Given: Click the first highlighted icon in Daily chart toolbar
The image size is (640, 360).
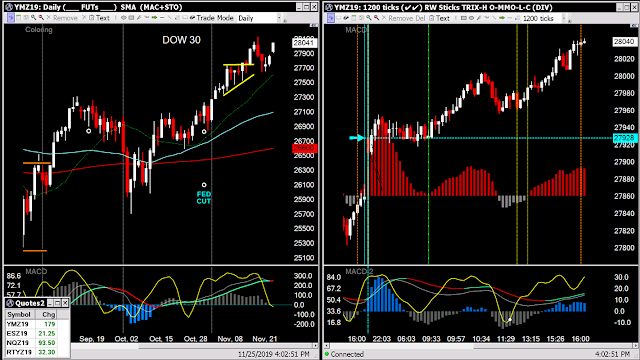Looking at the screenshot, I should pyautogui.click(x=11, y=18).
